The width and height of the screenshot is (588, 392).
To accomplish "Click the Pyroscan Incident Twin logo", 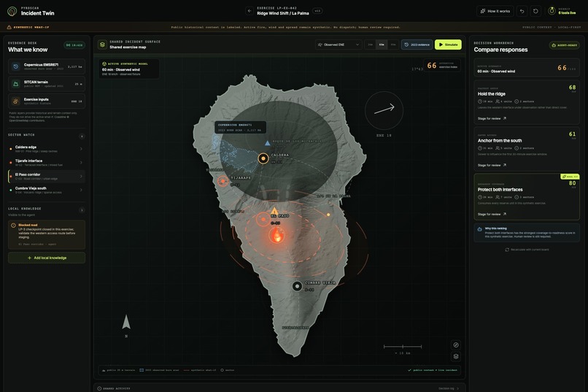I will coord(12,11).
